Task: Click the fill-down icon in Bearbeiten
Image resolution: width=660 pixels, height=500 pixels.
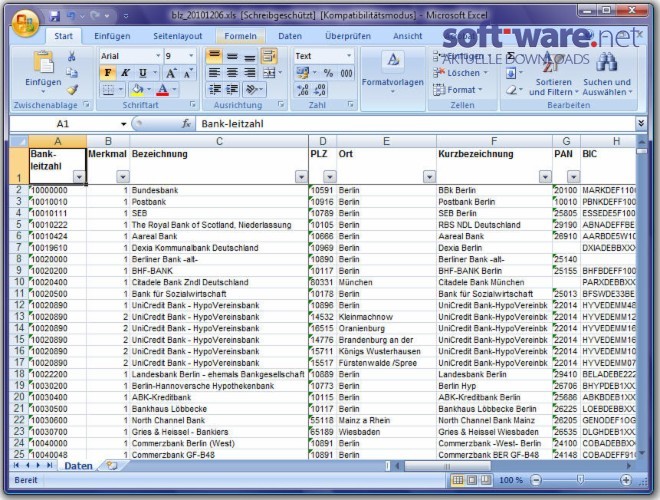Action: point(511,73)
